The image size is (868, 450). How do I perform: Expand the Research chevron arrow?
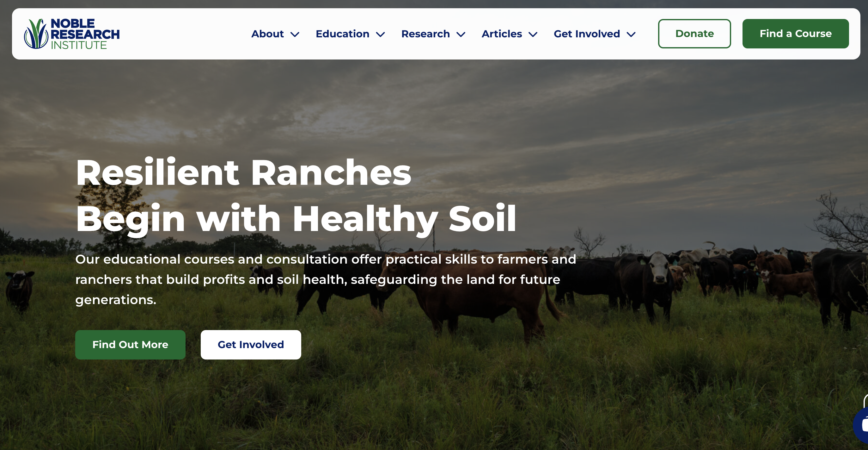pyautogui.click(x=461, y=34)
